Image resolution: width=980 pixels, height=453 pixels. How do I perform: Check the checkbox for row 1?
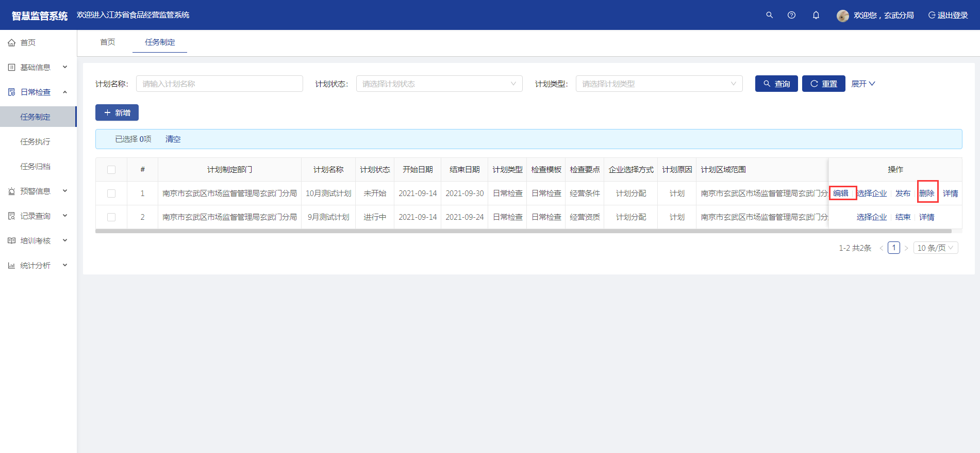coord(111,193)
